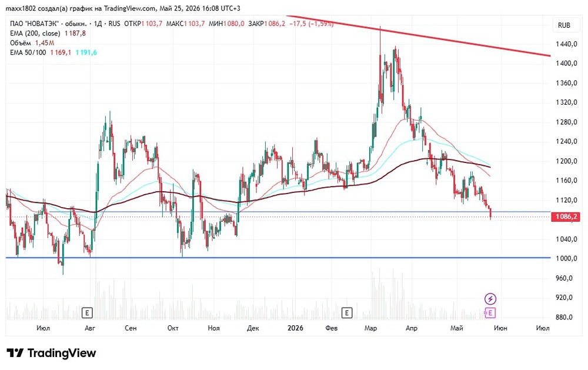Image resolution: width=588 pixels, height=370 pixels.
Task: Click the Окт month label on time axis
Action: (173, 328)
